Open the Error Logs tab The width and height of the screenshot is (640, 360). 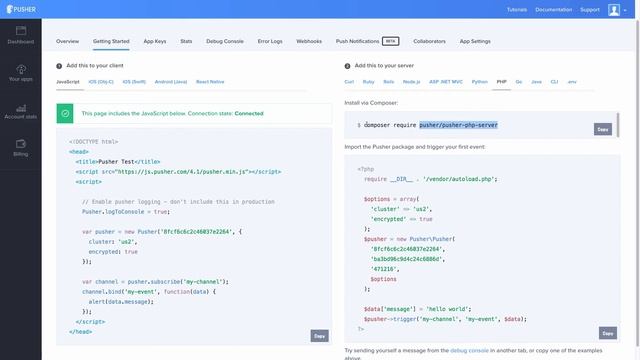click(270, 41)
